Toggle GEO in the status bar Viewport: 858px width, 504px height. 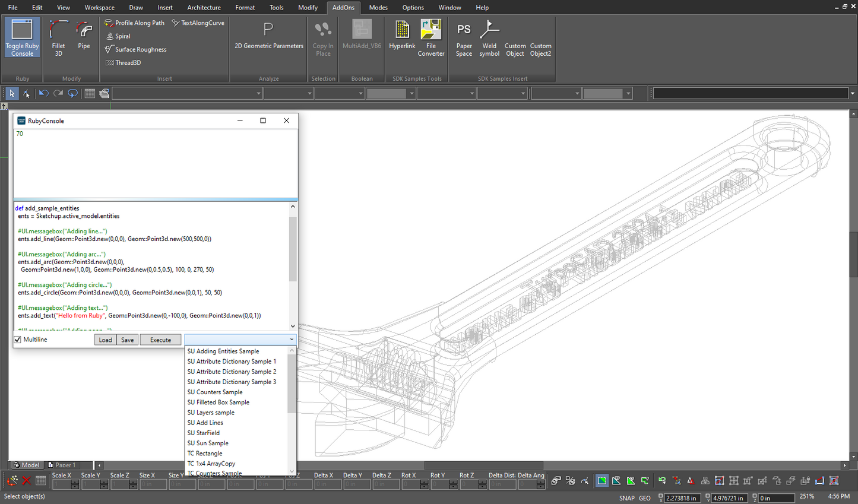[645, 498]
